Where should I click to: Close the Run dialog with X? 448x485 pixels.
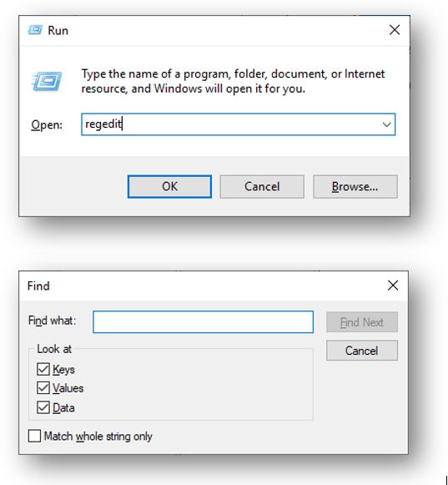395,30
